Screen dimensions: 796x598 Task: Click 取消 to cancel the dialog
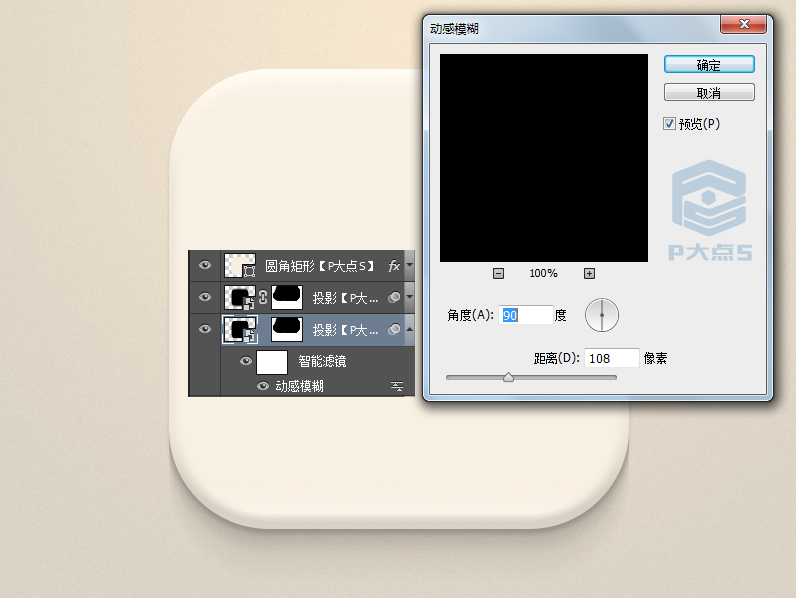point(709,93)
